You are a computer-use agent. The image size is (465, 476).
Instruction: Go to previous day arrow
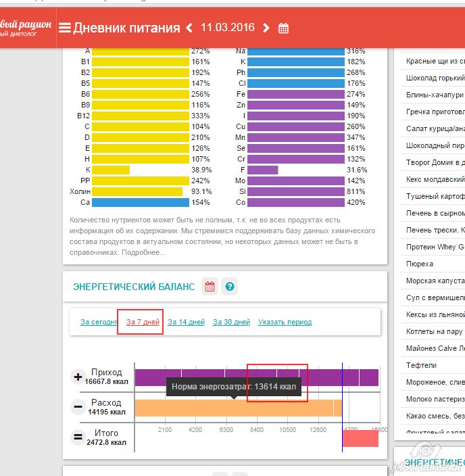pyautogui.click(x=189, y=28)
